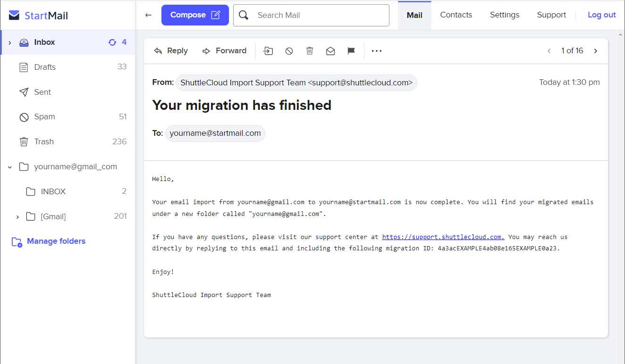This screenshot has height=364, width=625.
Task: Open the search magnifier icon
Action: pyautogui.click(x=243, y=15)
